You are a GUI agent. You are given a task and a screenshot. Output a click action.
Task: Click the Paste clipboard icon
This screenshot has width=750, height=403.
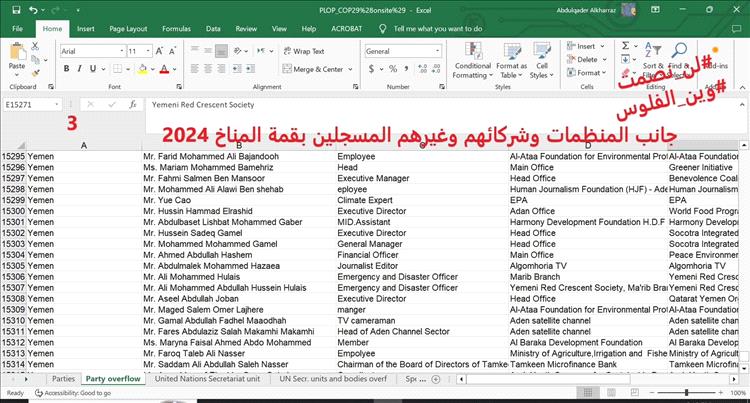(x=17, y=52)
